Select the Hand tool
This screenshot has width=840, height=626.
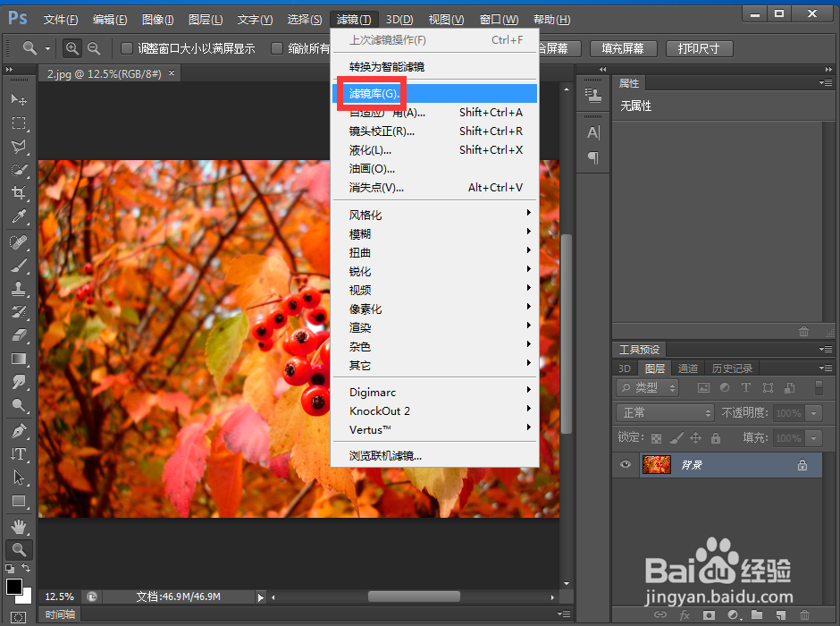[x=19, y=527]
